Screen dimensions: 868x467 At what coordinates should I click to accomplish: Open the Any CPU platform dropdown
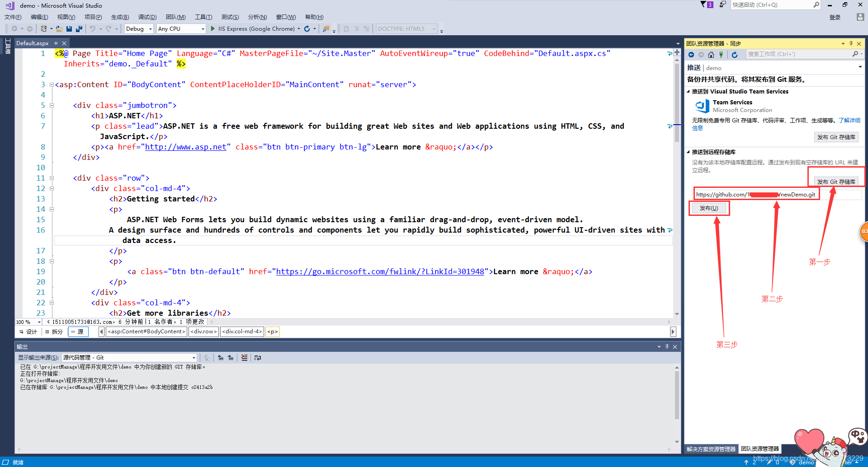(202, 29)
